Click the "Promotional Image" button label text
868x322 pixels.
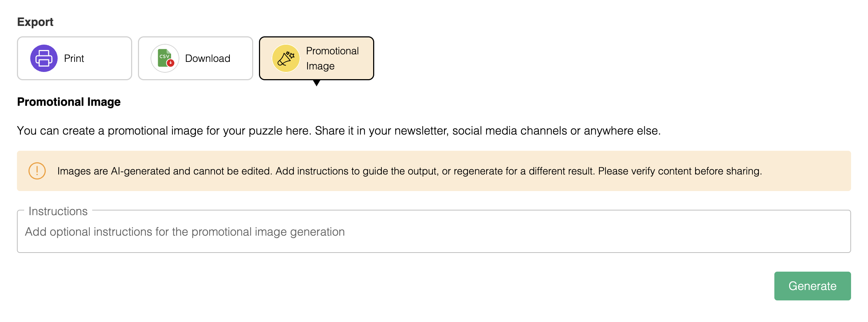(x=332, y=58)
